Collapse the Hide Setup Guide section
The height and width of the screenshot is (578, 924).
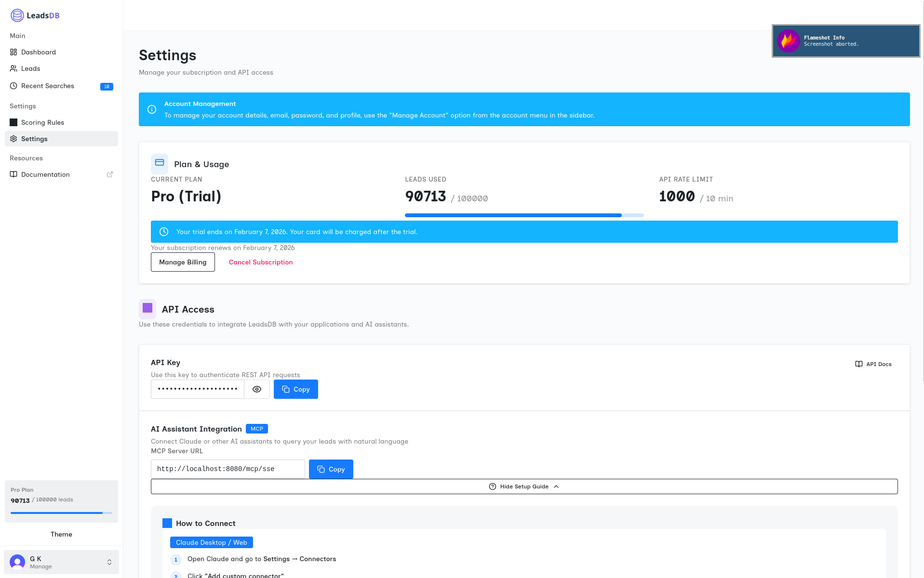point(523,486)
